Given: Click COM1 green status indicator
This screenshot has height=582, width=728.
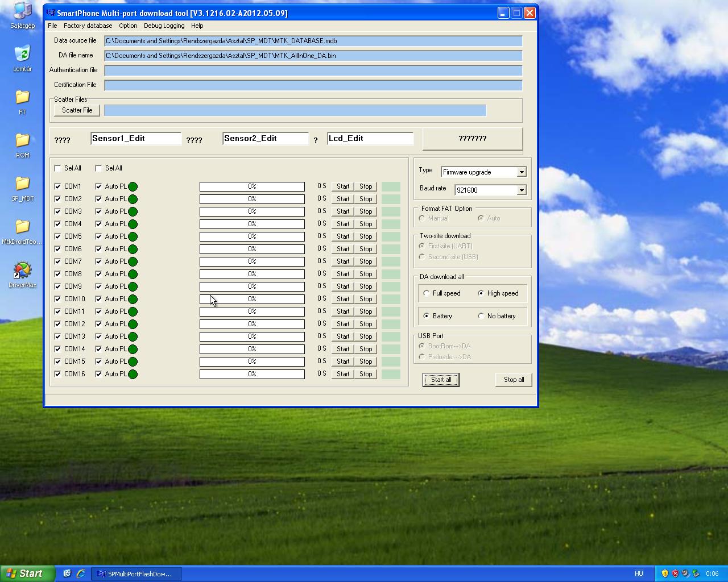Looking at the screenshot, I should [133, 186].
